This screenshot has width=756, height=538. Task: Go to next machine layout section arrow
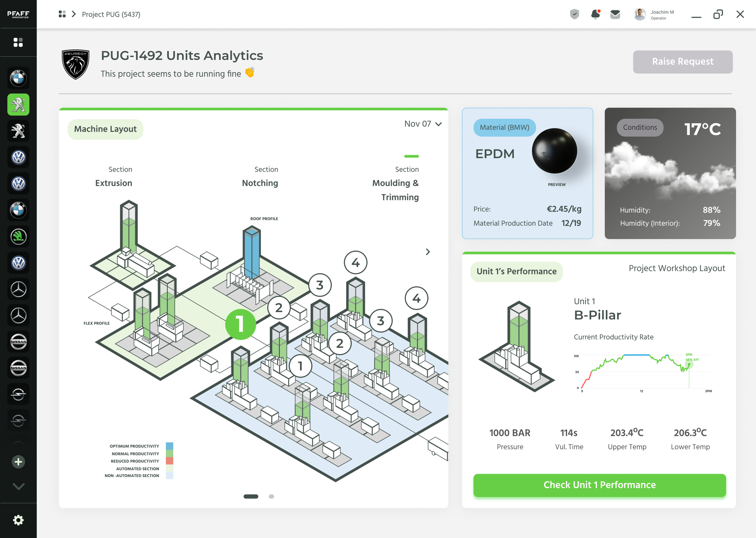click(428, 252)
